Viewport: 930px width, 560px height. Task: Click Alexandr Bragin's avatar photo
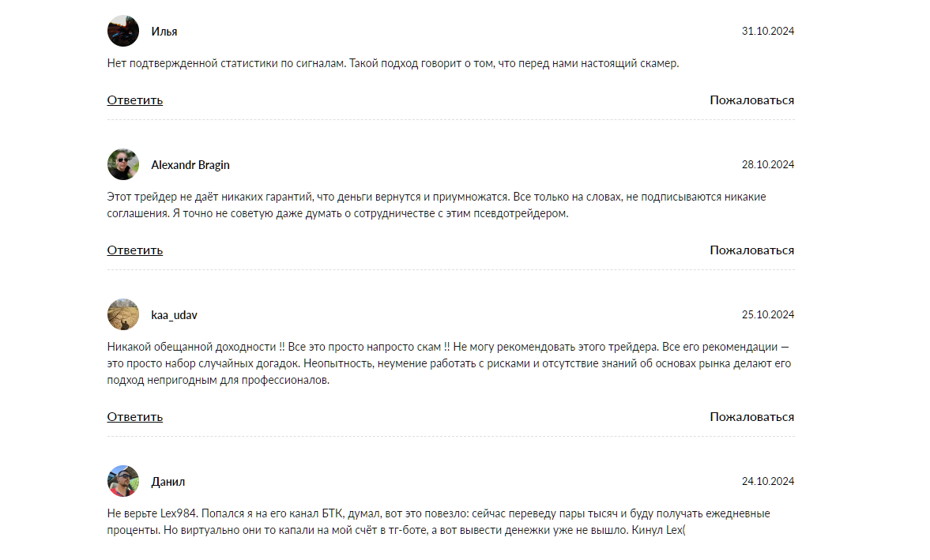122,164
